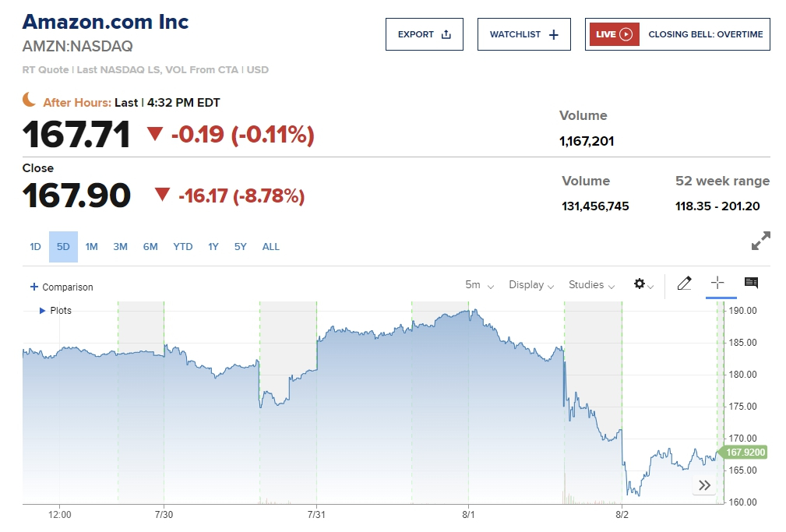The width and height of the screenshot is (786, 532).
Task: Click the double-arrow scroll-to-latest icon
Action: (x=704, y=485)
